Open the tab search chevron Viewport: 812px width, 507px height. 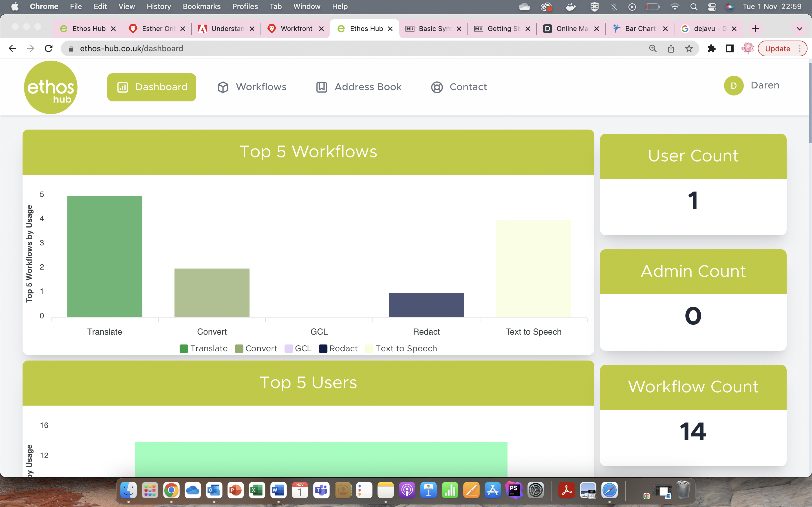coord(800,28)
